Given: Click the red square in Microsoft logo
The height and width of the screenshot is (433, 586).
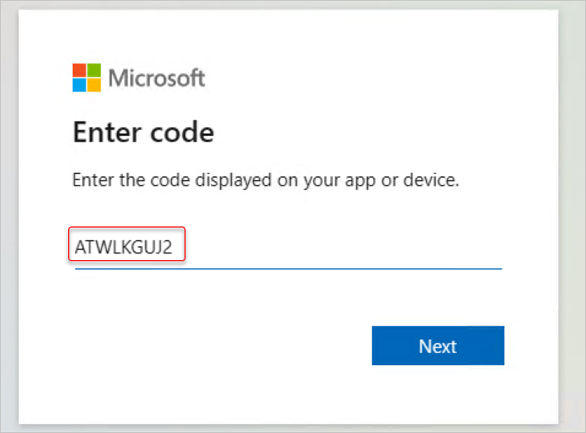Looking at the screenshot, I should tap(79, 70).
